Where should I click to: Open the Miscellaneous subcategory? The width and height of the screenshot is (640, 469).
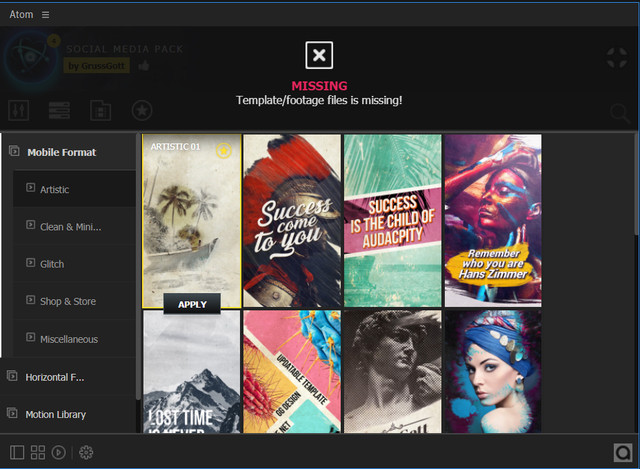(74, 339)
